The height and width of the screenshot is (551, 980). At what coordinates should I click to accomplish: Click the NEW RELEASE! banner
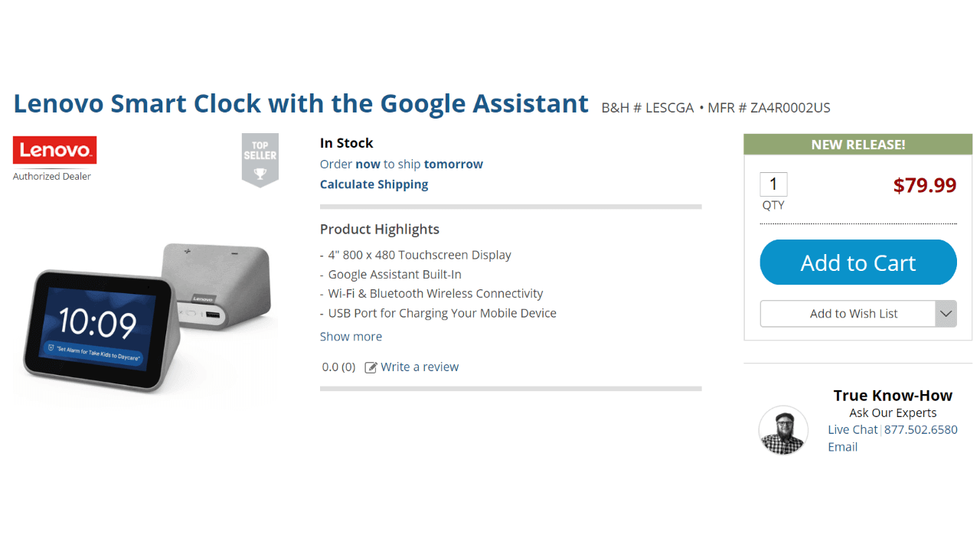coord(857,145)
